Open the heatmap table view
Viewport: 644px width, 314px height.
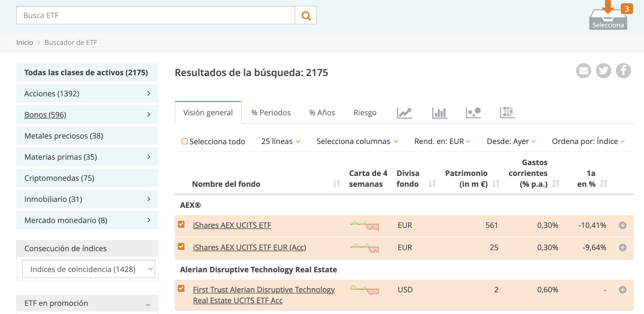(507, 113)
